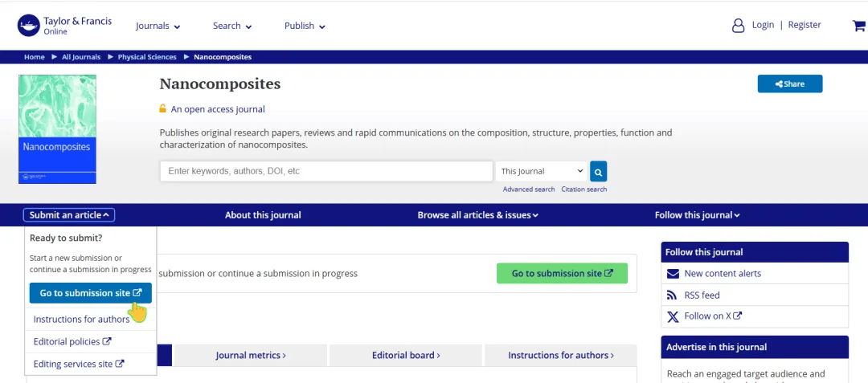This screenshot has width=868, height=383.
Task: Click the Taylor & Francis Online logo
Action: point(64,26)
